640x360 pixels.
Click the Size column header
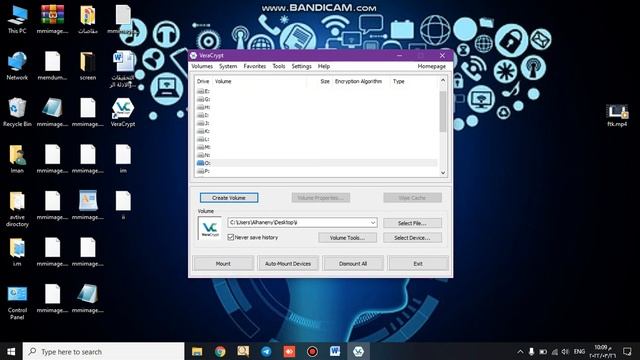(320, 81)
